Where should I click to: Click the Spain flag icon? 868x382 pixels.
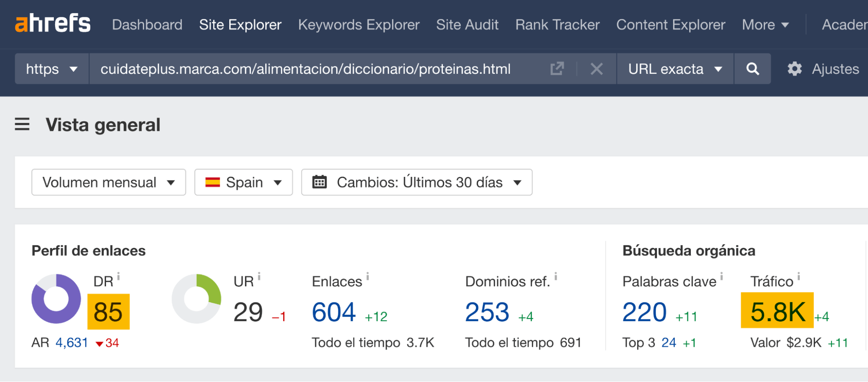212,182
